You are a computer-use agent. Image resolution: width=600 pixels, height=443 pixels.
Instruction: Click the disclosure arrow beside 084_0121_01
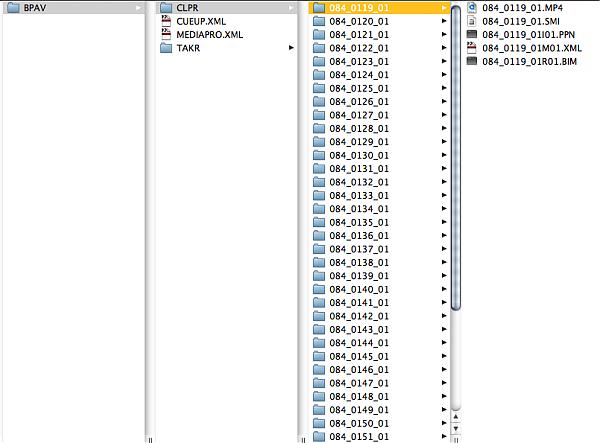pyautogui.click(x=444, y=34)
